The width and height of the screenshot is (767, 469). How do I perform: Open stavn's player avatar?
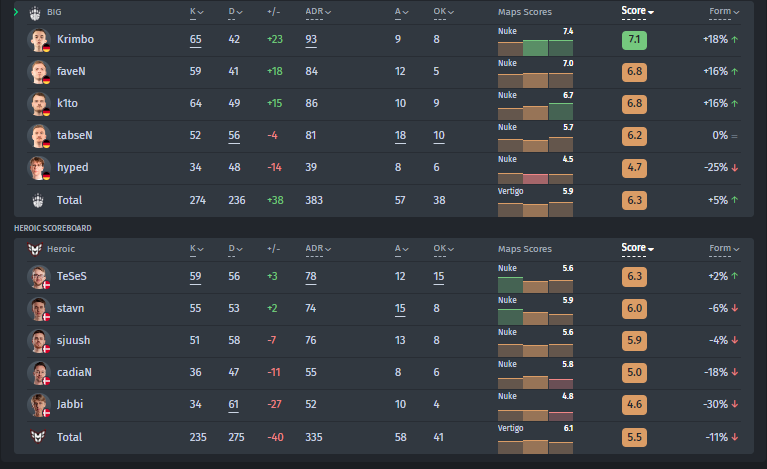click(39, 309)
